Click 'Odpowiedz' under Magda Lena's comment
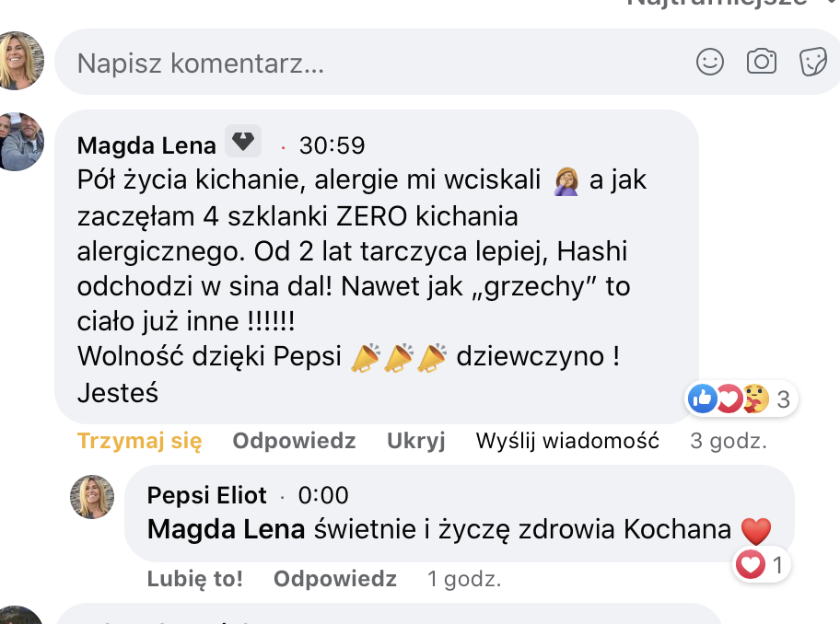This screenshot has width=840, height=624. (294, 441)
